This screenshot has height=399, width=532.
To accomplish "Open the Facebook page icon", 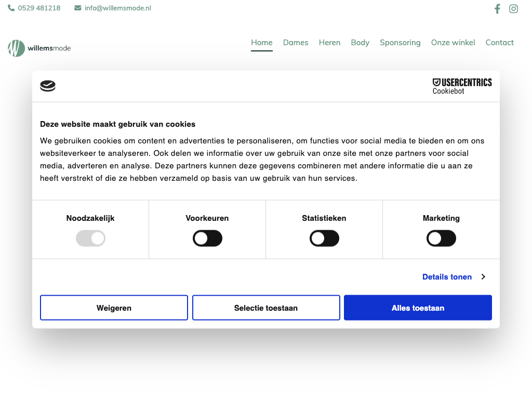I will [497, 9].
